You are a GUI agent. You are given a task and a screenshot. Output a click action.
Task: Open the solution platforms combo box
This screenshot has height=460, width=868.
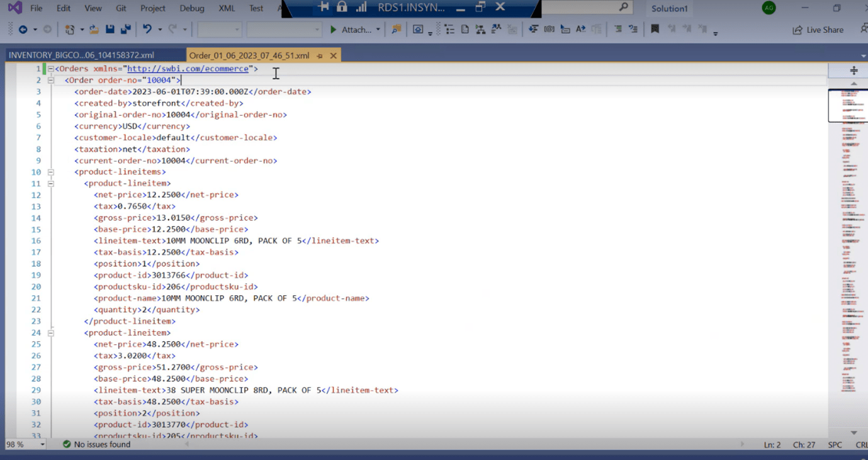[285, 30]
